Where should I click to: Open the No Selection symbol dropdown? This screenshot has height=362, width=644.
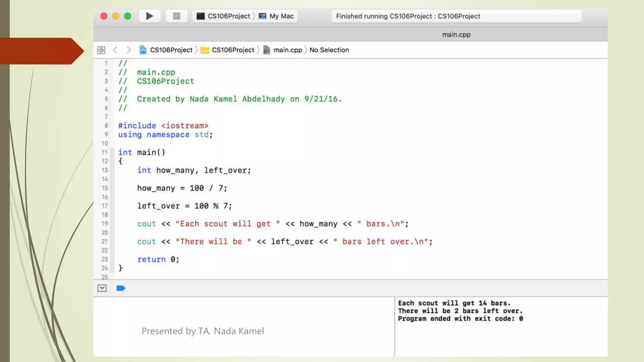[329, 50]
